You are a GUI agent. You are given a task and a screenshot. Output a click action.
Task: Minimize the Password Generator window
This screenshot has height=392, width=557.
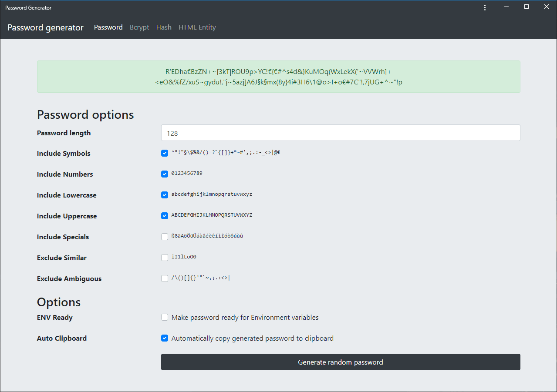(x=506, y=7)
